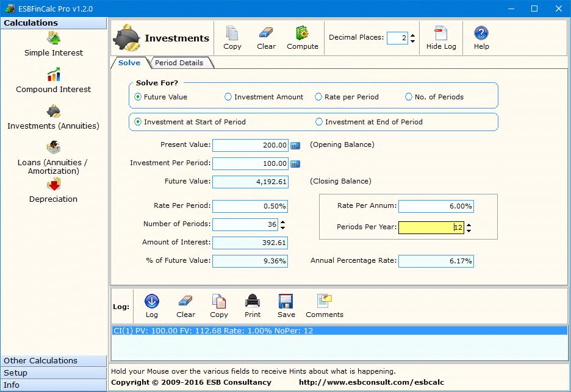Open the Depreciation calculator icon
Screen dimensions: 571x392
click(x=54, y=184)
